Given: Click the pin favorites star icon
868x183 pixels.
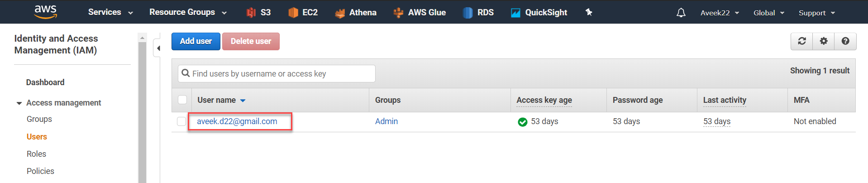Looking at the screenshot, I should click(x=589, y=12).
